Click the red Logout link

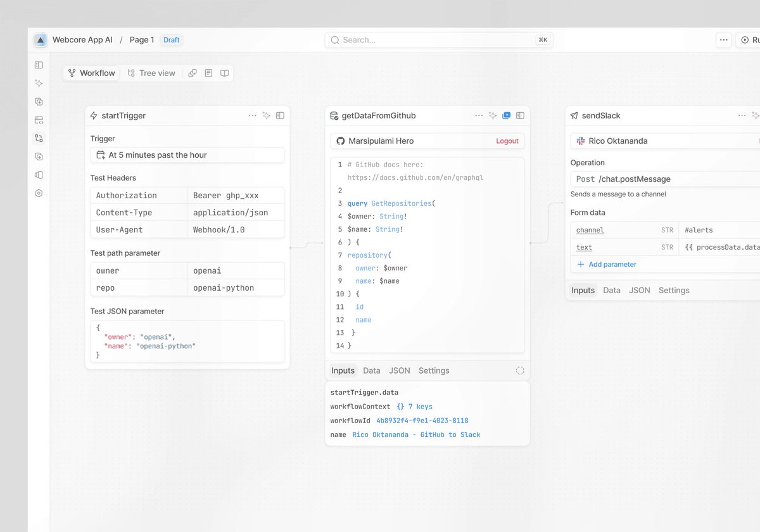tap(507, 141)
